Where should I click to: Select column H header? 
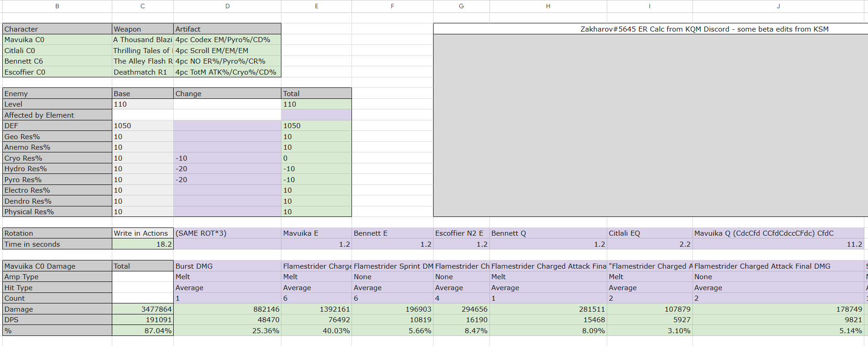[x=548, y=6]
